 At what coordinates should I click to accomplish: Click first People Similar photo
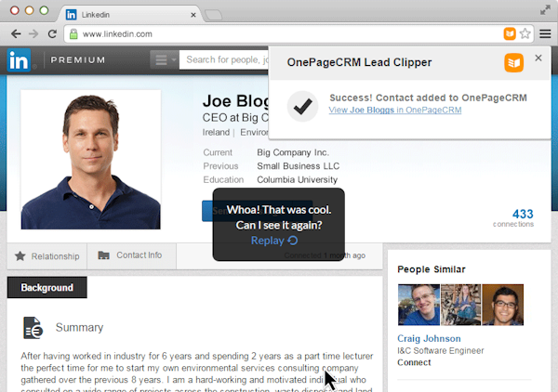pos(418,305)
